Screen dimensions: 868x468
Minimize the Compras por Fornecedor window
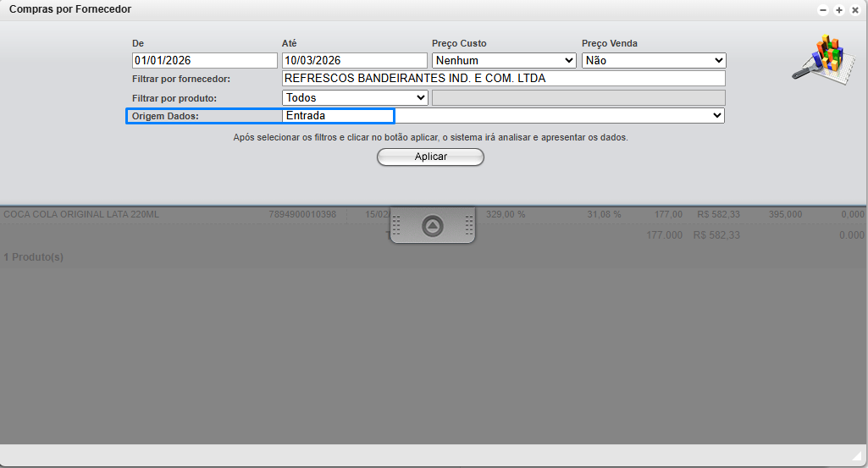pos(823,10)
